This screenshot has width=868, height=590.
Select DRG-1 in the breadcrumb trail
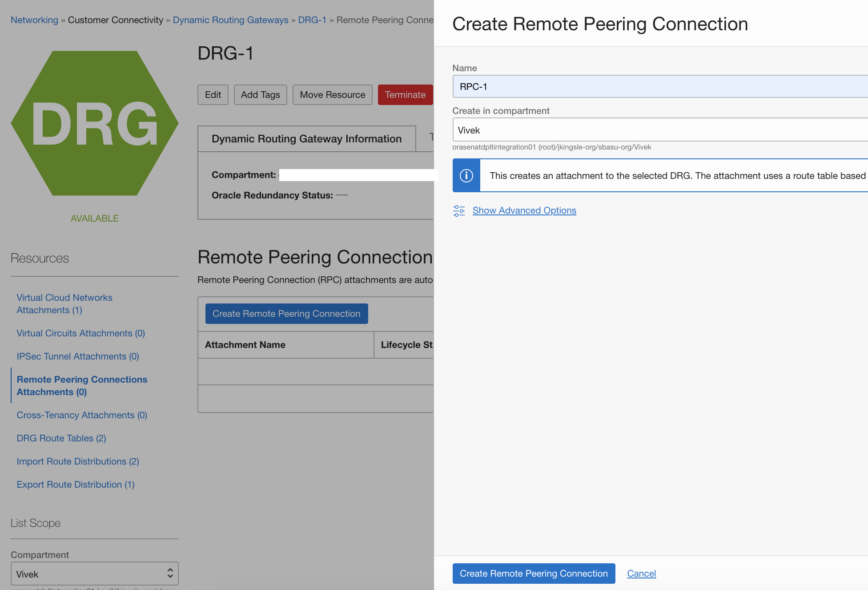(x=312, y=20)
